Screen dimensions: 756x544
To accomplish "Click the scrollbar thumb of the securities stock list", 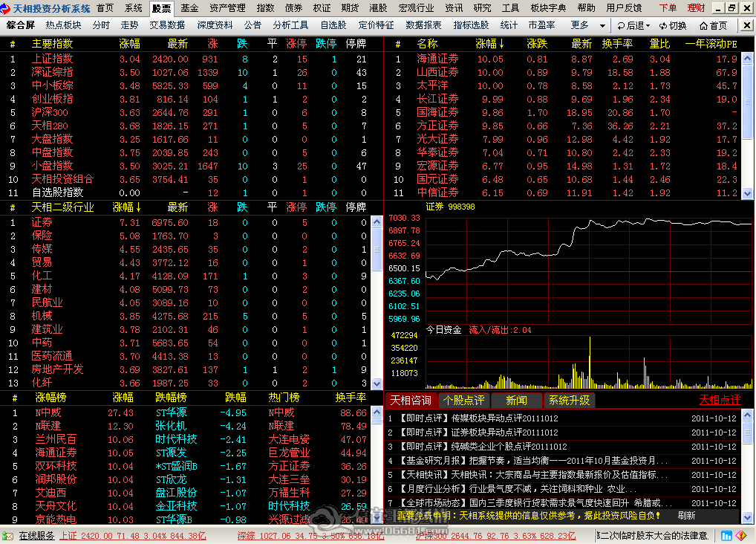I will click(747, 102).
